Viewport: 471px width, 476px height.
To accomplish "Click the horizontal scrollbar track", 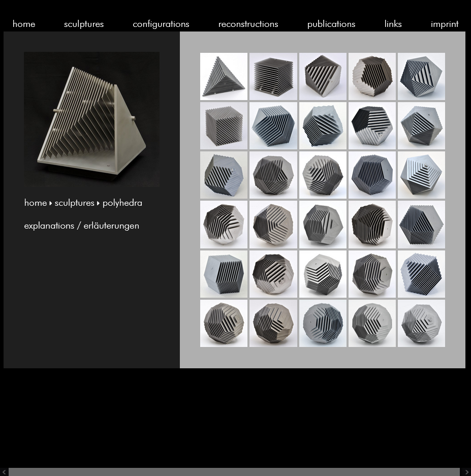I will coord(234,472).
